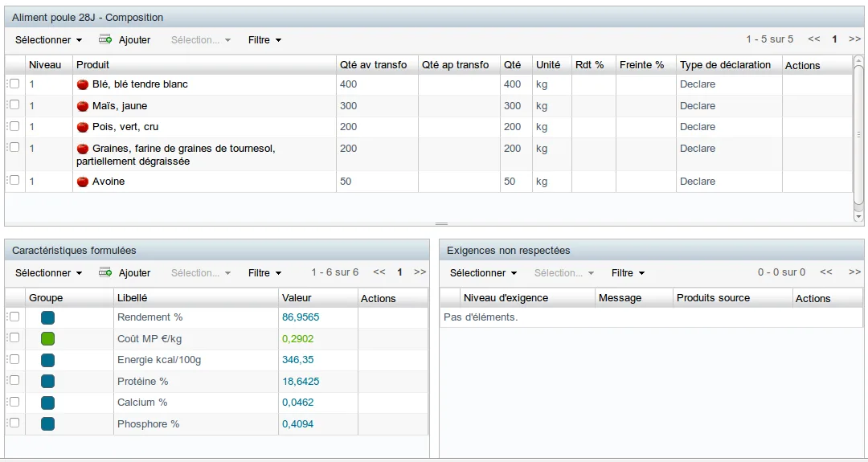Click the Pas d'éléments. message

(x=481, y=317)
